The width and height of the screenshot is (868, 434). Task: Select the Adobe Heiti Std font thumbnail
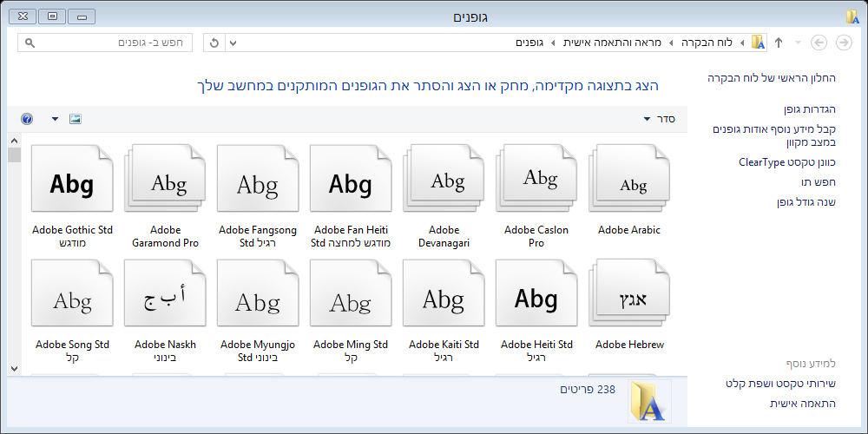point(536,296)
